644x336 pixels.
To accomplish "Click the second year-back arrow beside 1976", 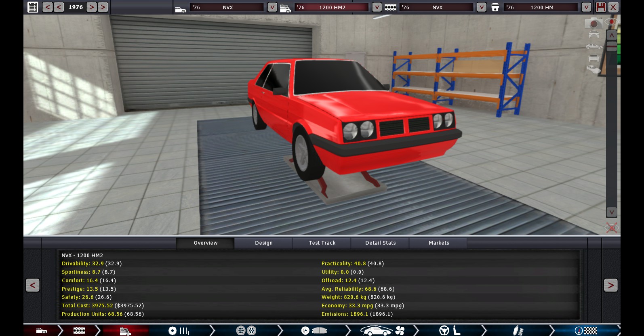I will click(59, 7).
